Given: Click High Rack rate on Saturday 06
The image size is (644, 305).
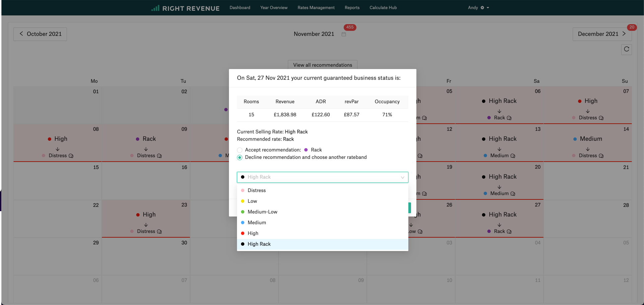Looking at the screenshot, I should tap(499, 101).
